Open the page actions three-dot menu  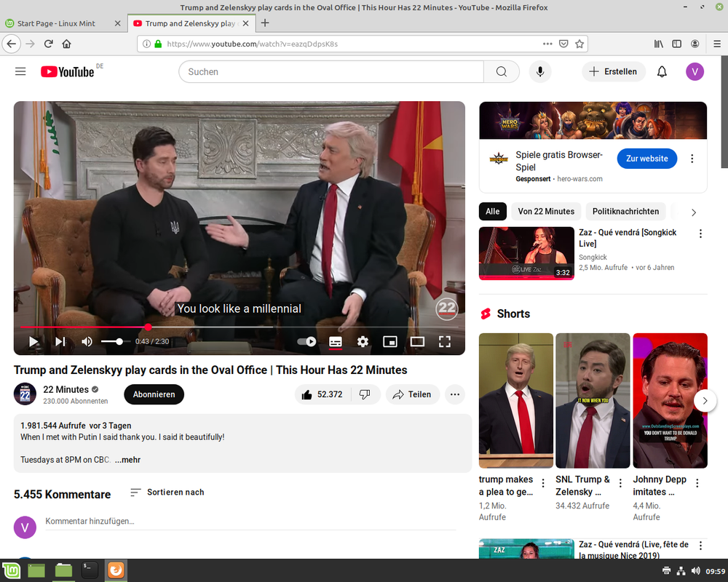point(548,44)
